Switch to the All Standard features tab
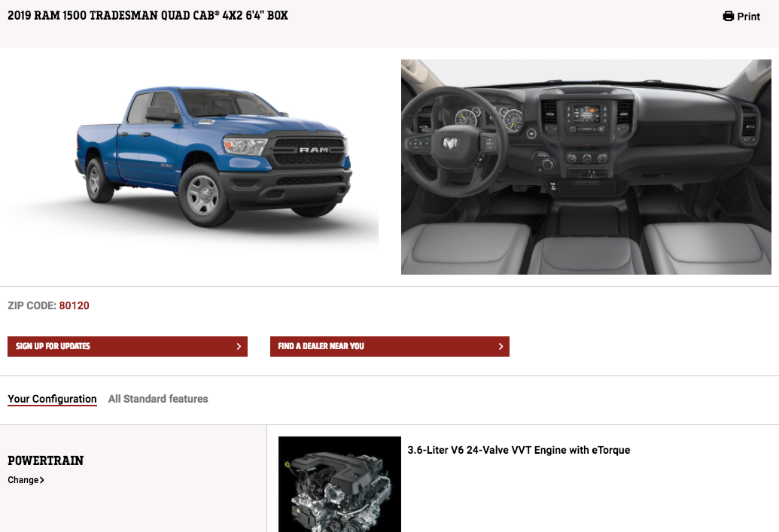Viewport: 779px width, 532px height. [x=158, y=399]
